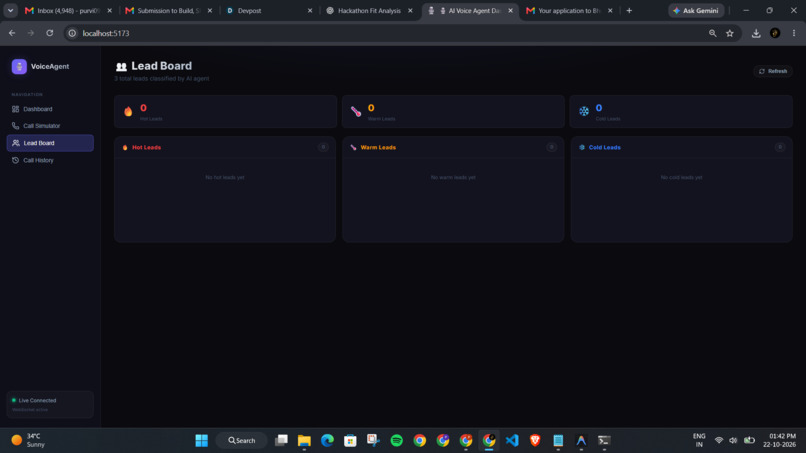Open Spotify from taskbar
806x453 pixels.
397,441
